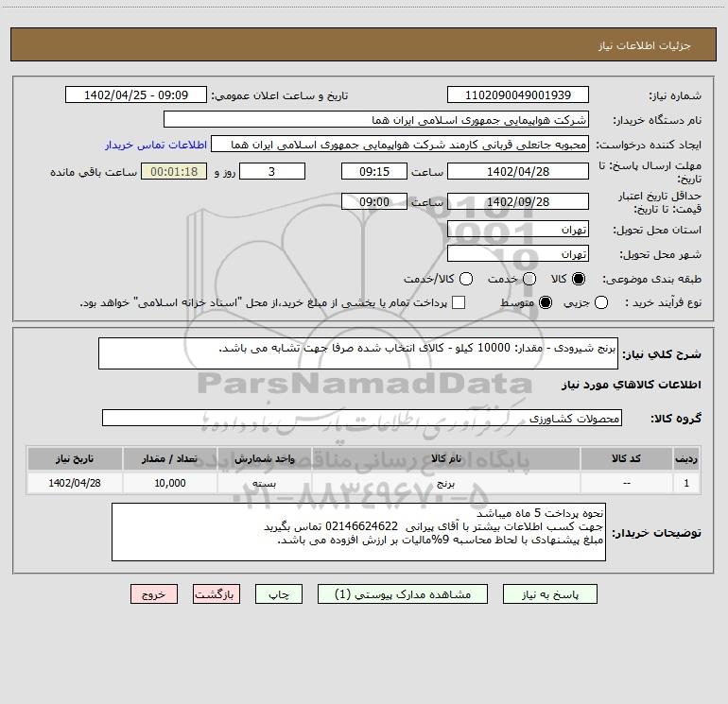Select the خدمت radio option
This screenshot has width=728, height=704.
click(529, 279)
